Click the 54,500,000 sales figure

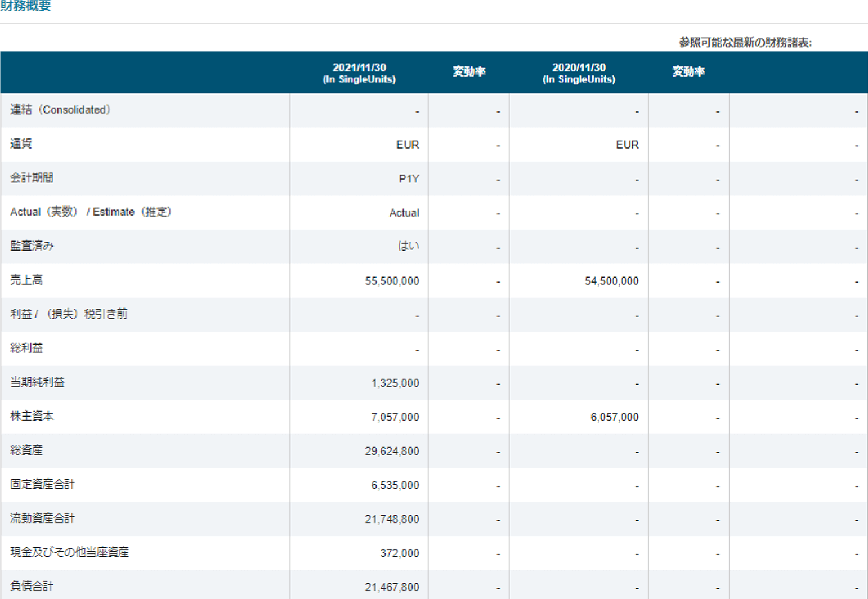coord(611,281)
